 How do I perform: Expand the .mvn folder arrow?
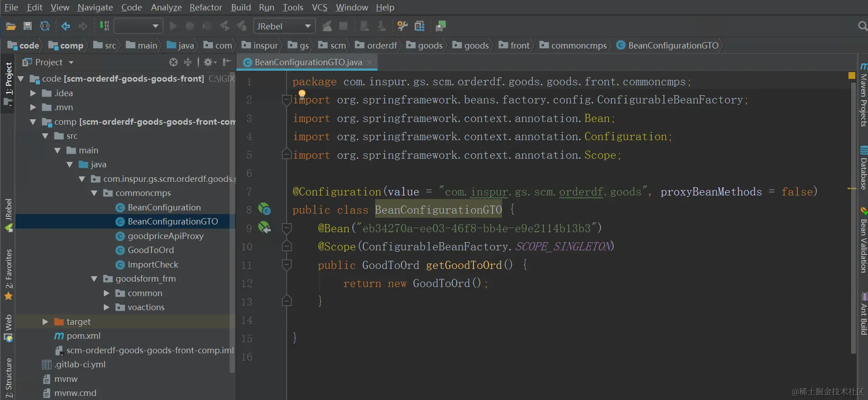pyautogui.click(x=33, y=107)
